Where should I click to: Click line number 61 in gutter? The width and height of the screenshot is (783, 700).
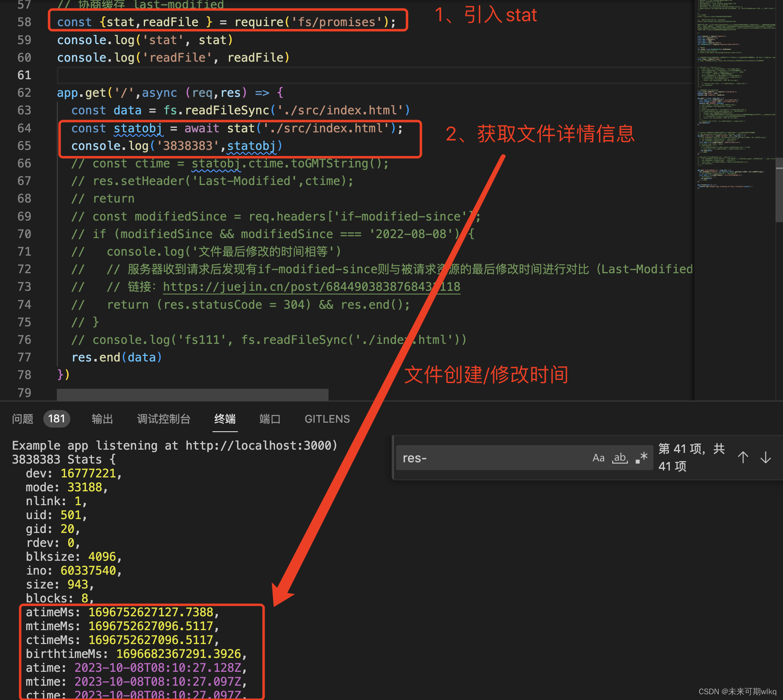click(x=24, y=75)
